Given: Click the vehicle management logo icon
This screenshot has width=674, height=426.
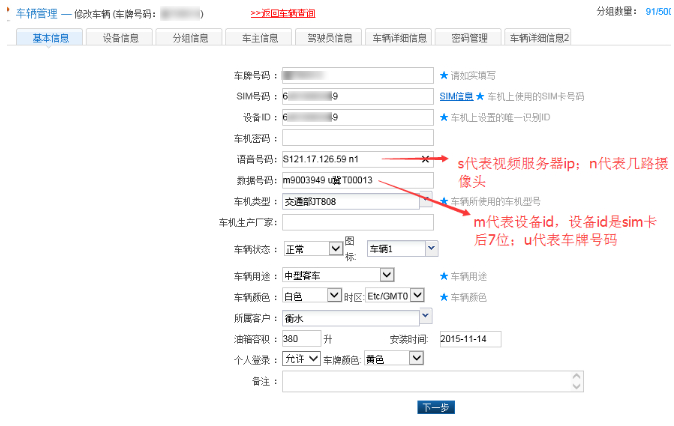Looking at the screenshot, I should 8,13.
